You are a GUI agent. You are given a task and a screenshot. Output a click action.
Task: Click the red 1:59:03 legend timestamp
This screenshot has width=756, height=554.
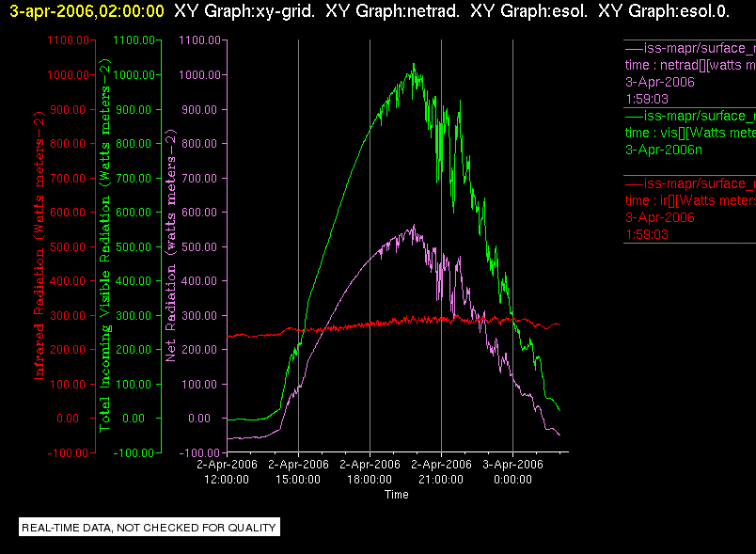coord(647,234)
